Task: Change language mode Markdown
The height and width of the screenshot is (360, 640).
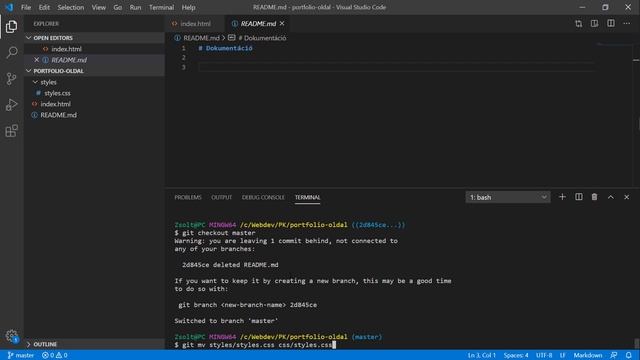Action: click(588, 355)
